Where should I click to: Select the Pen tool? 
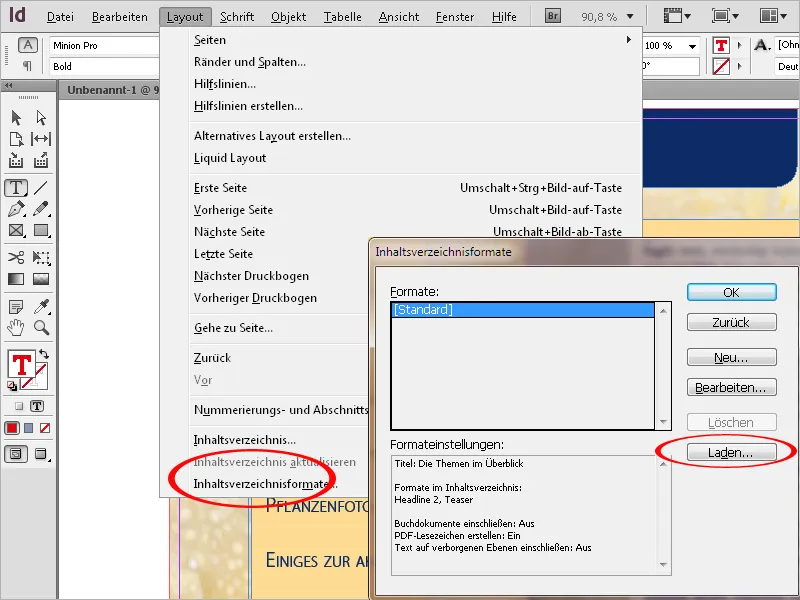point(16,209)
